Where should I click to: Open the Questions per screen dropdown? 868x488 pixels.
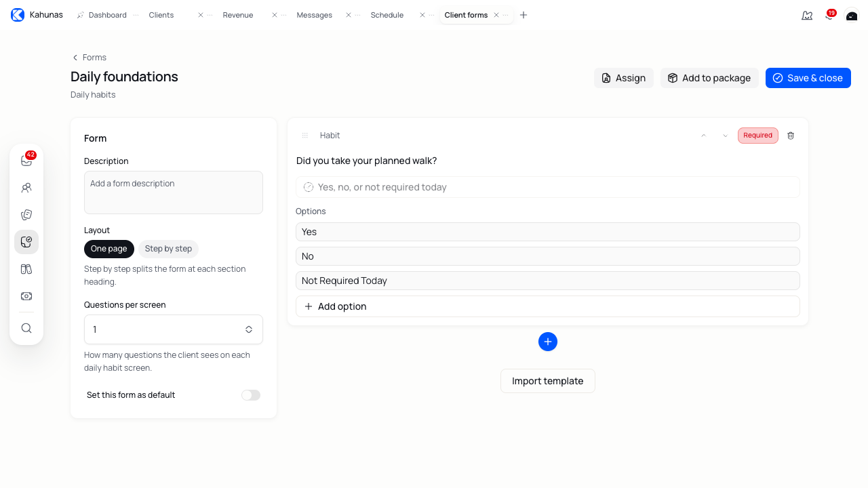tap(174, 329)
